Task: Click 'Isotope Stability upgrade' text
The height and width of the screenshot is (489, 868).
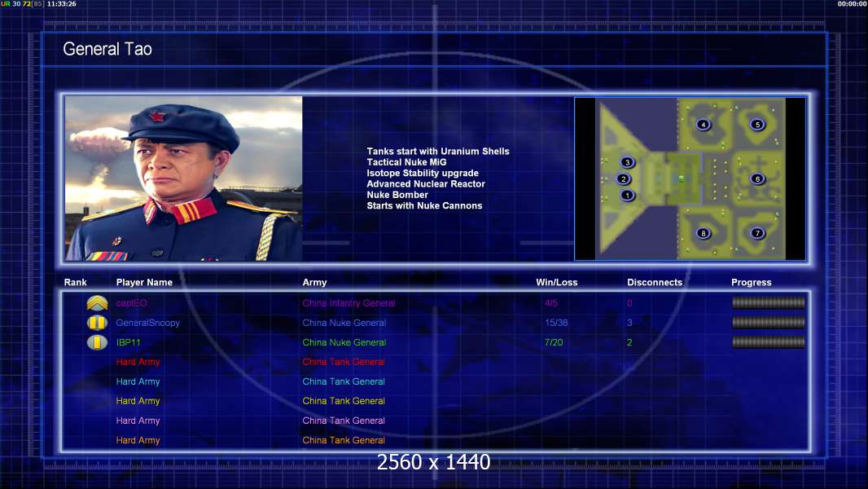Action: (423, 173)
